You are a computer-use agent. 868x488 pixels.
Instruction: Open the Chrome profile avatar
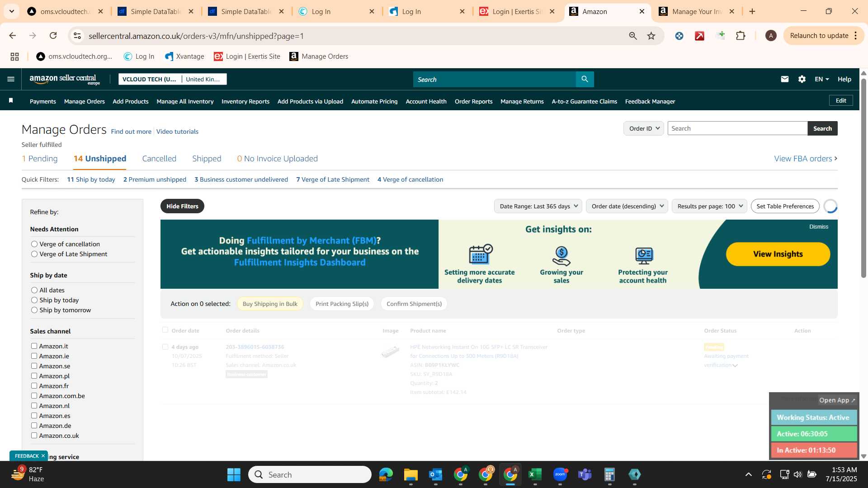(771, 36)
